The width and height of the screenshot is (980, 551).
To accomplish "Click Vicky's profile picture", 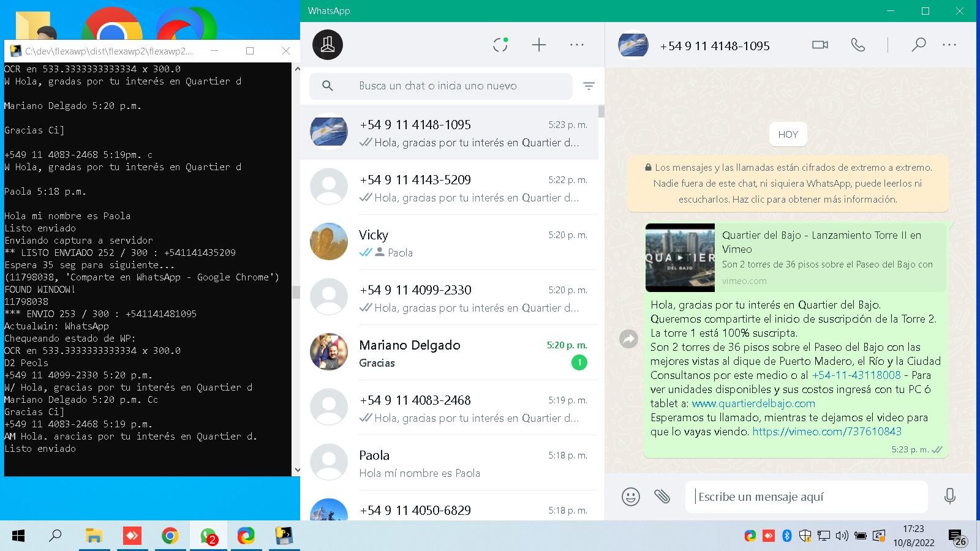I will (329, 242).
